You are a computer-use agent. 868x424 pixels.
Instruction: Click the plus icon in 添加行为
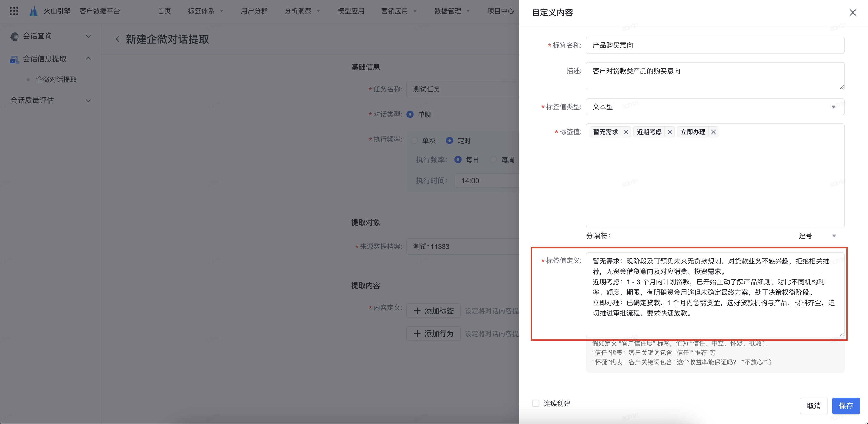point(417,334)
